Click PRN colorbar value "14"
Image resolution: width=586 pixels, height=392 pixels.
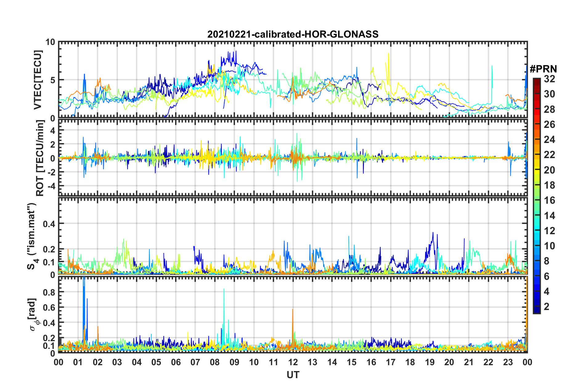pos(549,216)
